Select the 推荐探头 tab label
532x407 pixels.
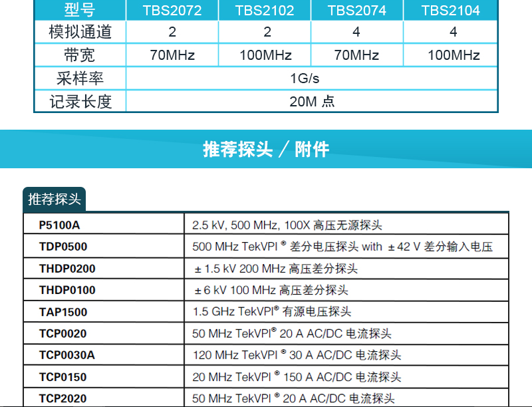pyautogui.click(x=55, y=199)
